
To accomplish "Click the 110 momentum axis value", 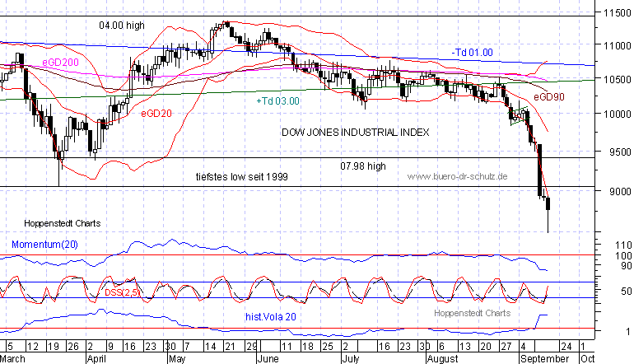I will [x=623, y=245].
